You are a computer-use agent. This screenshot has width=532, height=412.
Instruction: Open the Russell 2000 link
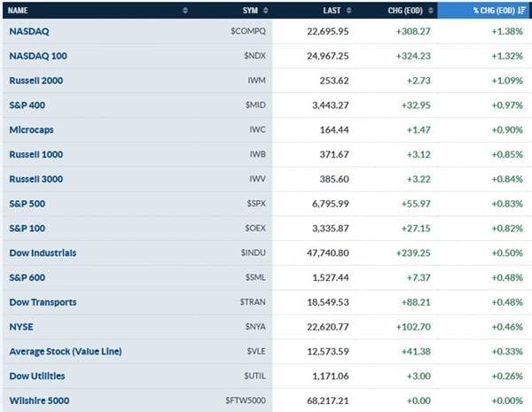[36, 81]
